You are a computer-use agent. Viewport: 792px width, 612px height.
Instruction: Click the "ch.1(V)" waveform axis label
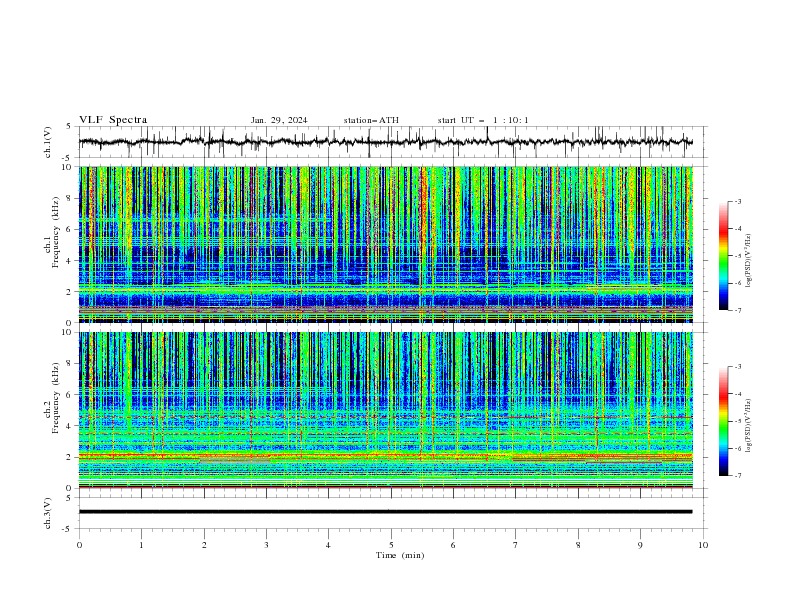tap(48, 142)
